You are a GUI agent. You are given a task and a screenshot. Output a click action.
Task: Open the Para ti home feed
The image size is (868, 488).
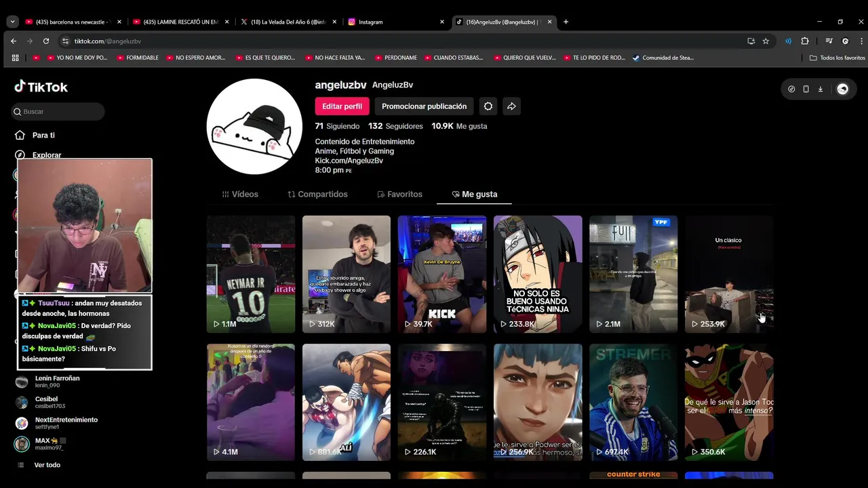(x=35, y=135)
